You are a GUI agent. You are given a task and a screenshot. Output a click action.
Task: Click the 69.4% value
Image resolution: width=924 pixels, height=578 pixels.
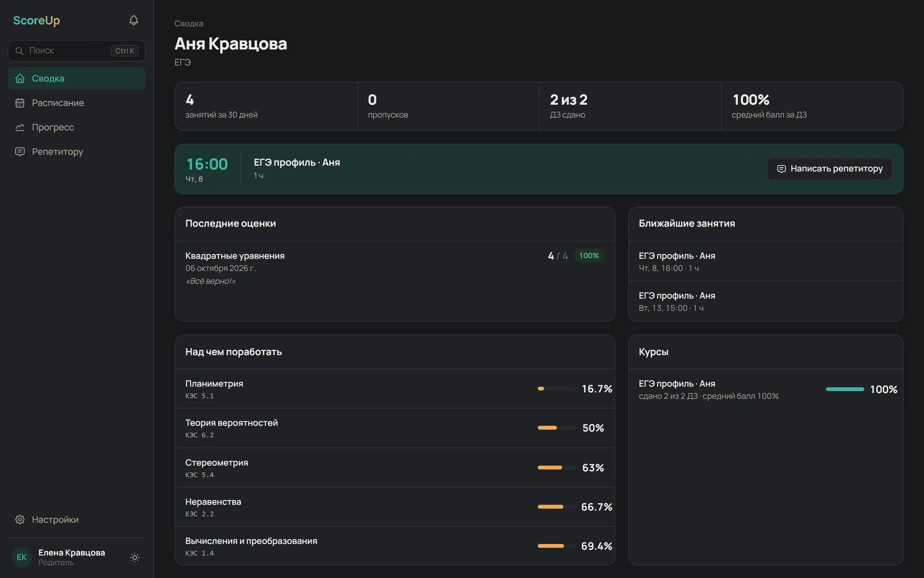[596, 546]
